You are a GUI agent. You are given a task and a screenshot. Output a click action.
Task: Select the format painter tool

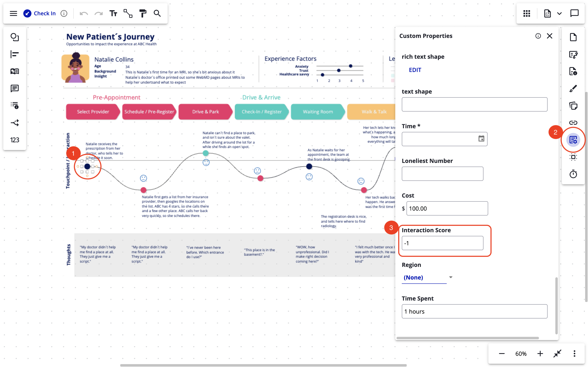pos(143,13)
